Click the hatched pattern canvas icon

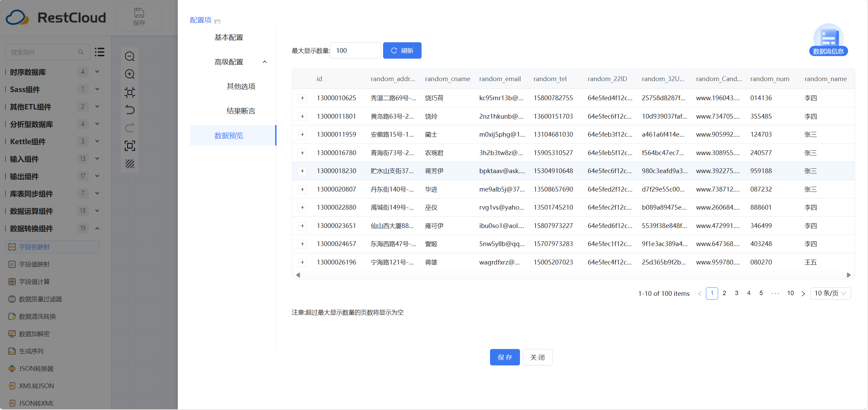point(130,164)
